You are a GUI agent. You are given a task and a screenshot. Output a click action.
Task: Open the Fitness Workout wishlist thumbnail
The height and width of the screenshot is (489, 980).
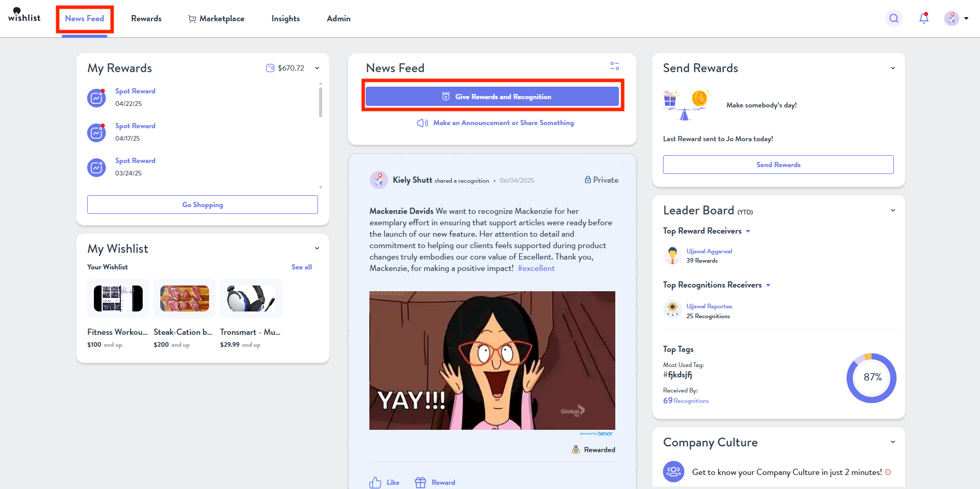[118, 298]
